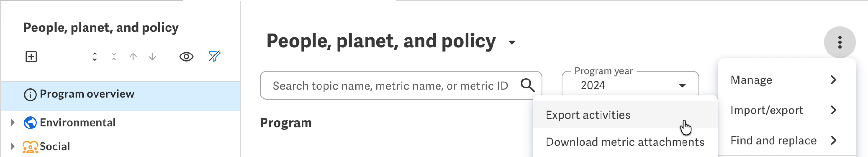Toggle visibility with the eye icon
This screenshot has width=868, height=157.
[186, 56]
